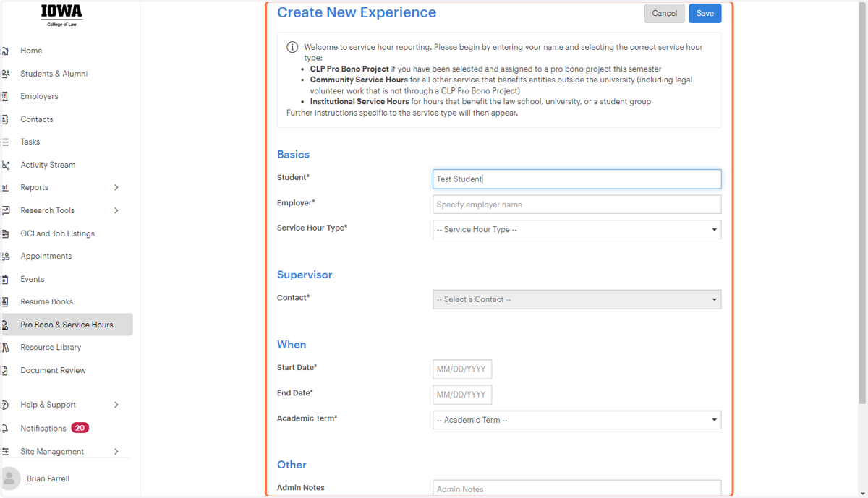
Task: Save the new experience
Action: point(705,13)
